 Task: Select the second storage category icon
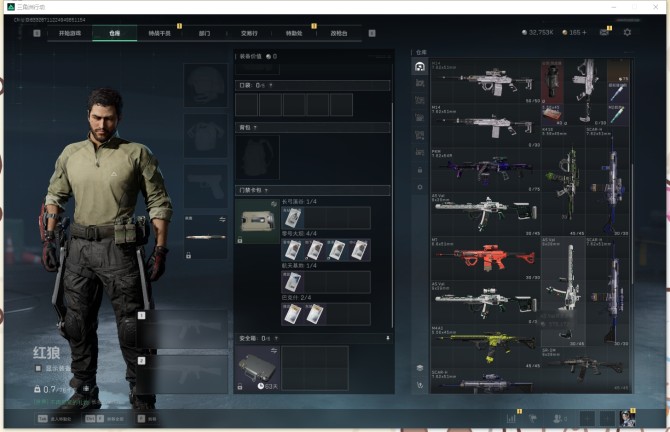(x=420, y=83)
